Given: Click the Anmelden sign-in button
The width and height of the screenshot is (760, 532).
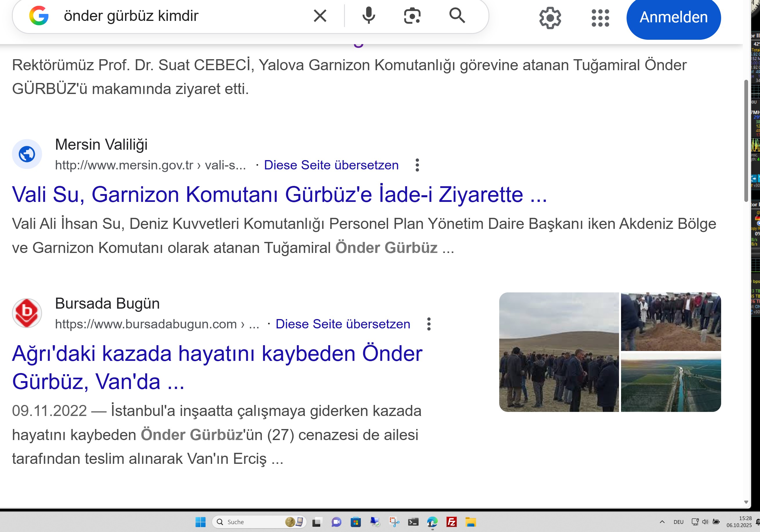Looking at the screenshot, I should coord(673,17).
